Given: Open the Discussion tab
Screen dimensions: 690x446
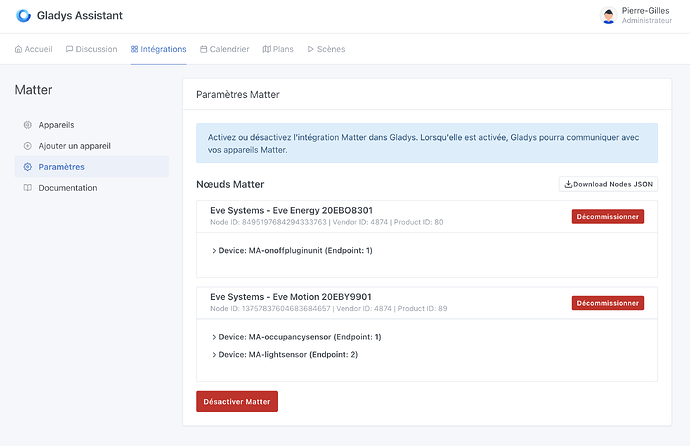Looking at the screenshot, I should click(92, 49).
